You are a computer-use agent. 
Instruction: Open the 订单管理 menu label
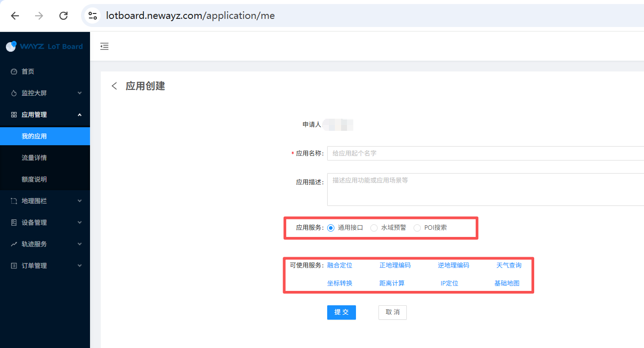(x=34, y=266)
